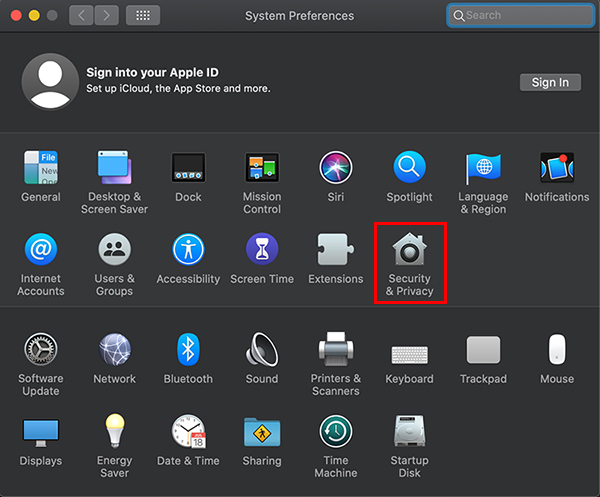Open Printers & Scanners settings
The width and height of the screenshot is (600, 497).
pyautogui.click(x=335, y=350)
